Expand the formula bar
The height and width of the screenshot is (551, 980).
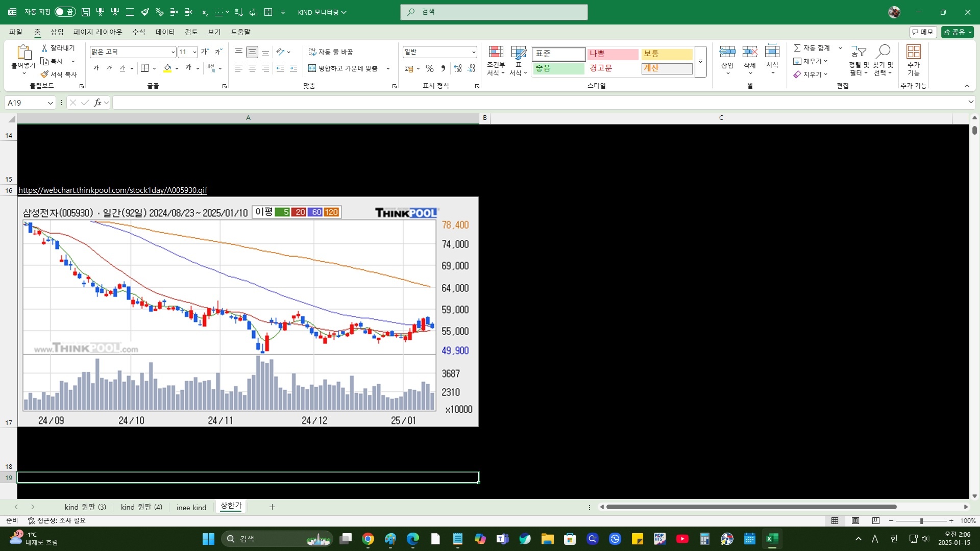[971, 103]
